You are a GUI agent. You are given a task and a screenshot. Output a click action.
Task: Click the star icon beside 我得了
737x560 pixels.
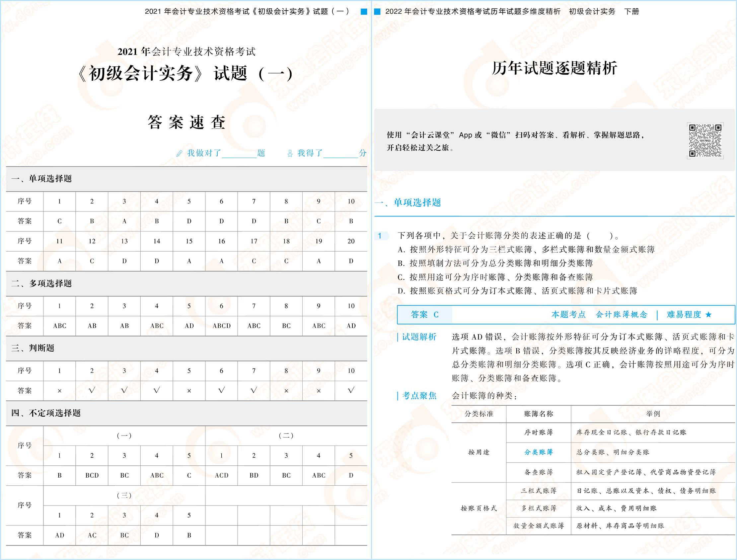click(x=291, y=153)
